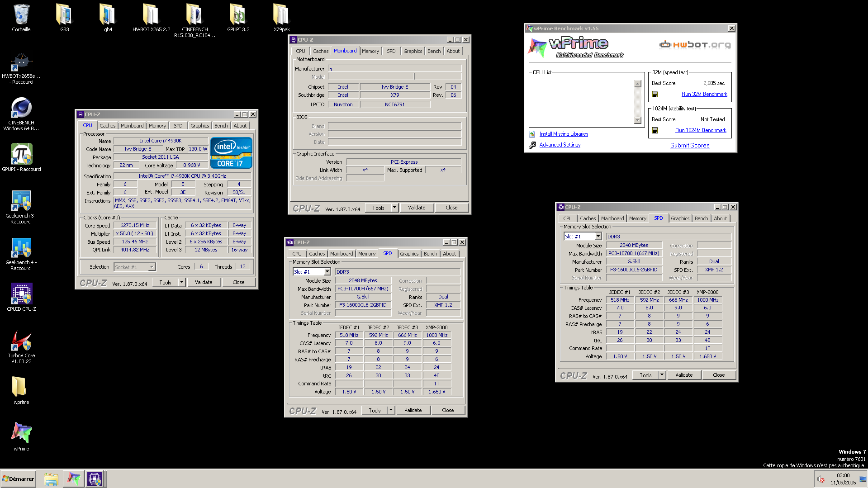This screenshot has width=868, height=488.
Task: Launch HWBOTx265Benchmark shortcut icon
Action: click(21, 62)
